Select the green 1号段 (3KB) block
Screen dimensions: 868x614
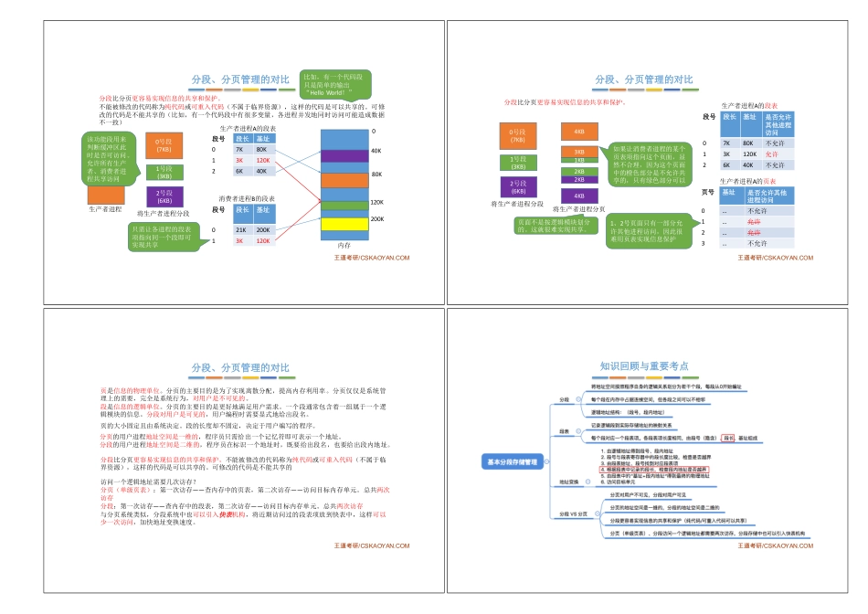166,172
